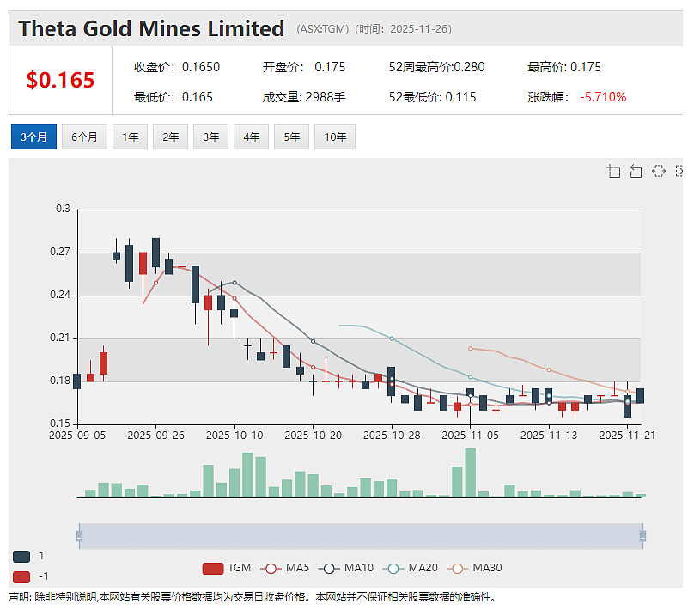Choose the 3年 range tab
This screenshot has width=694, height=616.
[x=210, y=137]
